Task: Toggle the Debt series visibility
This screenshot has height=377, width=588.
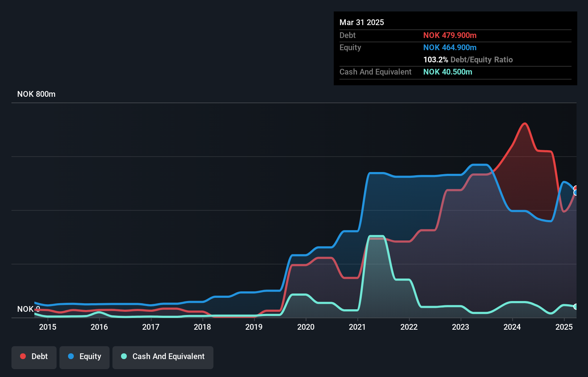Action: pyautogui.click(x=34, y=356)
